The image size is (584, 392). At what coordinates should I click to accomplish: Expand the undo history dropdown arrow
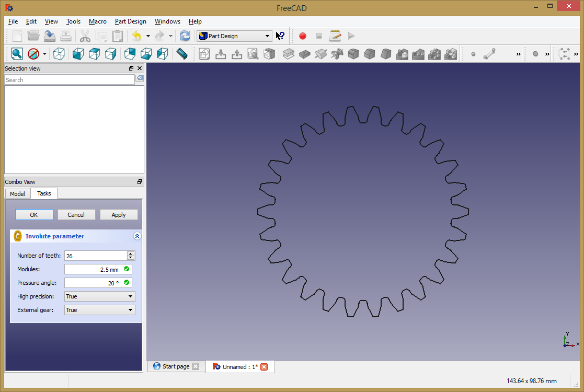click(x=148, y=36)
